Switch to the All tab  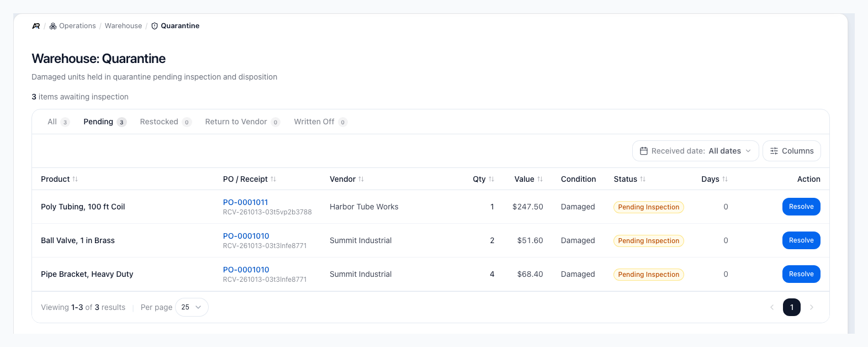click(58, 122)
